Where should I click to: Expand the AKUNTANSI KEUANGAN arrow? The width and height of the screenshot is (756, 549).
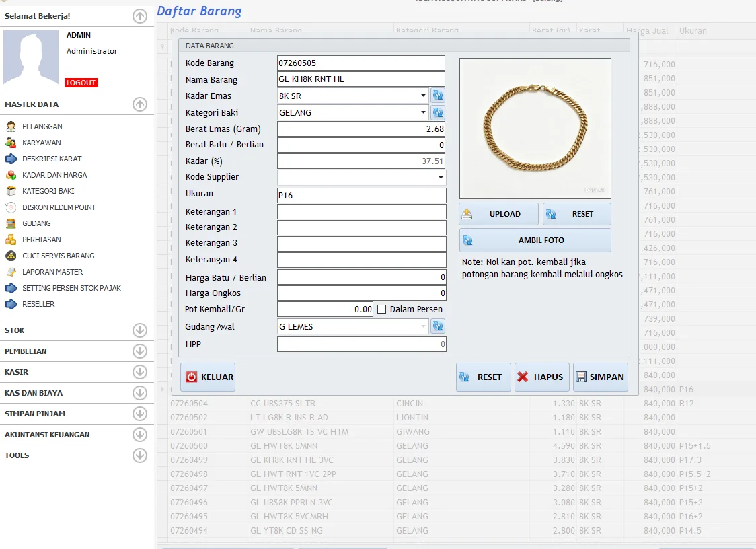tap(140, 435)
